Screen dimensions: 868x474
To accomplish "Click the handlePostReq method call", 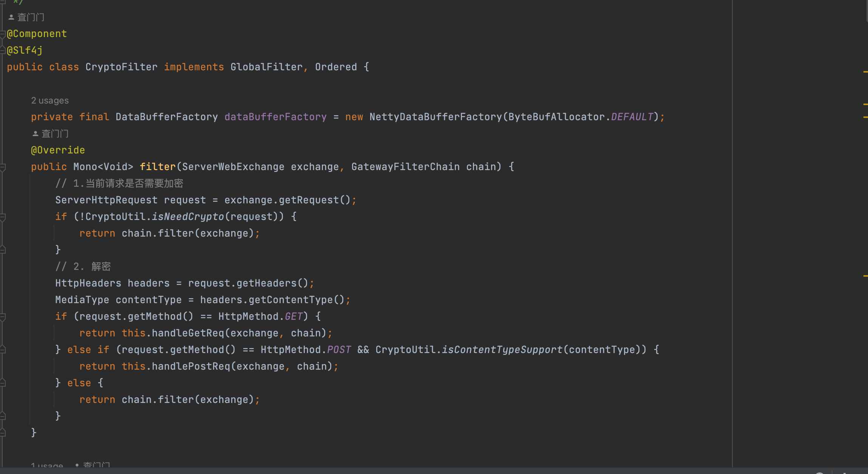I will (x=191, y=366).
